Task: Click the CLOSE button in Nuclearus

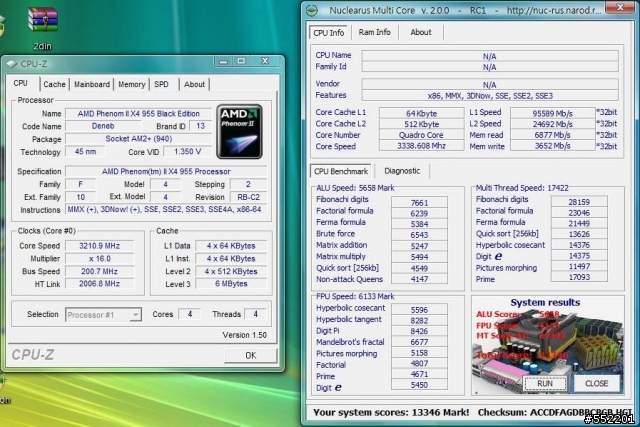Action: [596, 383]
